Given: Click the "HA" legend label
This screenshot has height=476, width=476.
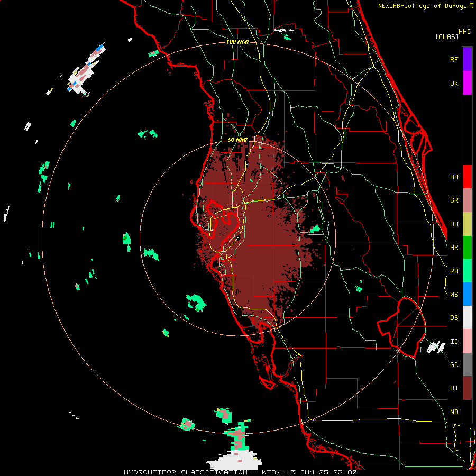Looking at the screenshot, I should [x=454, y=177].
